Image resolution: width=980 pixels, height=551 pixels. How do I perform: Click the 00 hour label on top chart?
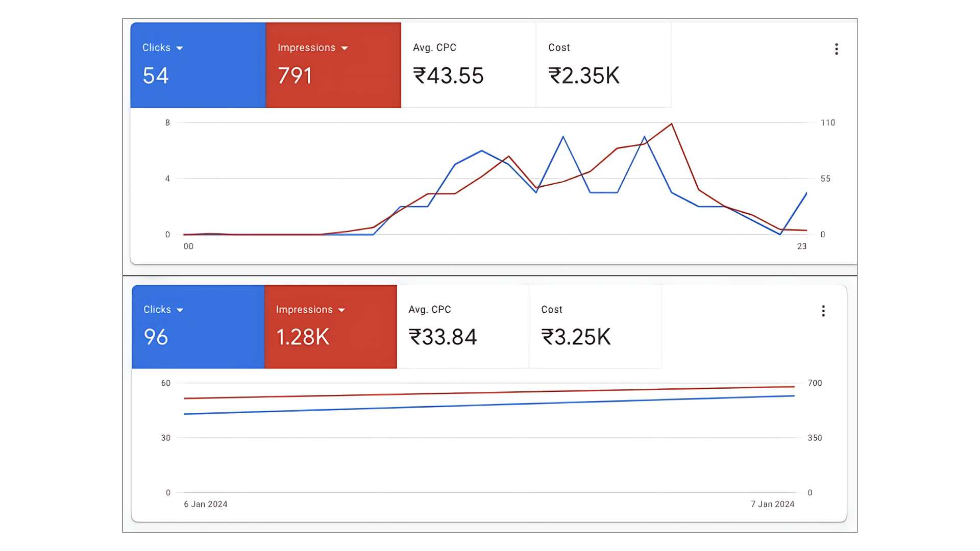188,246
